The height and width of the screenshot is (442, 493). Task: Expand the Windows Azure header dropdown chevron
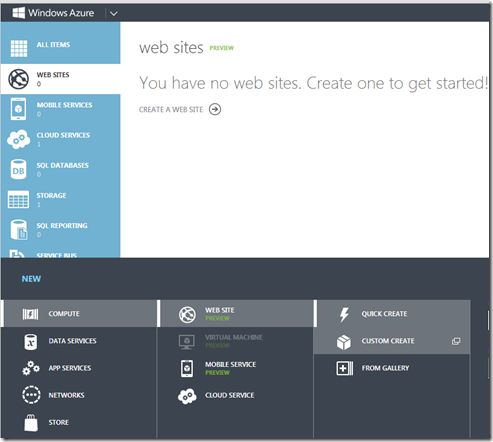[114, 14]
